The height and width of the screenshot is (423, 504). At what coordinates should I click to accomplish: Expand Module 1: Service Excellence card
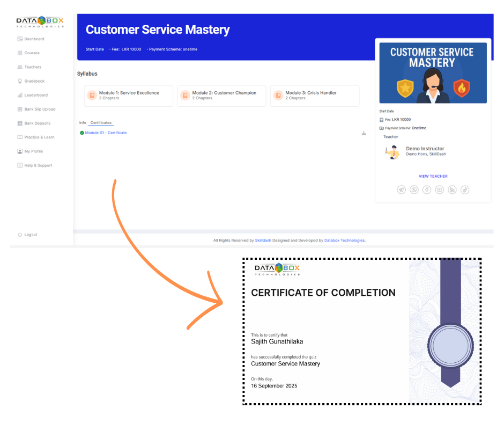[x=129, y=96]
